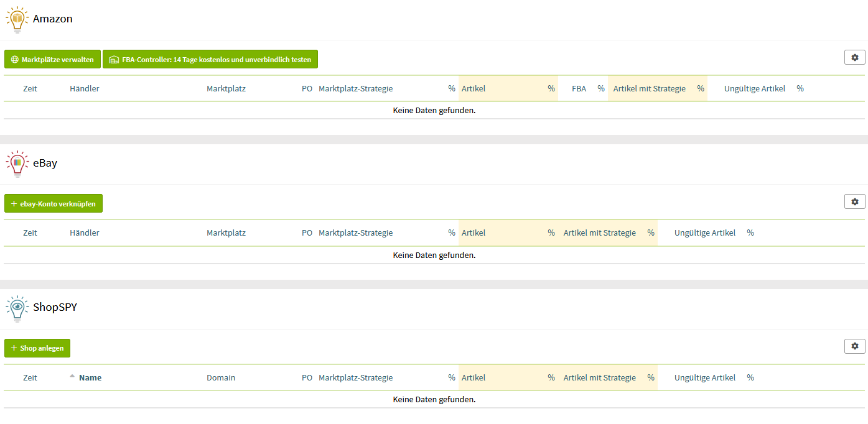The width and height of the screenshot is (868, 424).
Task: Click FBA column header in Amazon table
Action: (579, 89)
